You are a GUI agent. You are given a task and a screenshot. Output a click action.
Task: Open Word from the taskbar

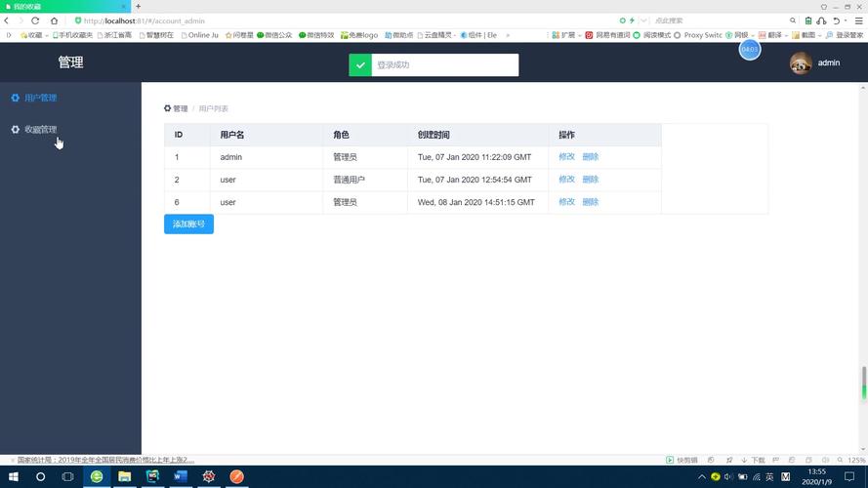pos(181,476)
